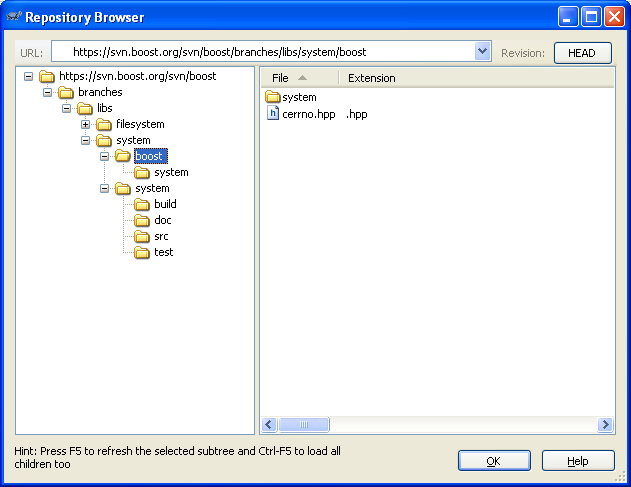Click the TortoiseSVN icon in title bar

[14, 17]
